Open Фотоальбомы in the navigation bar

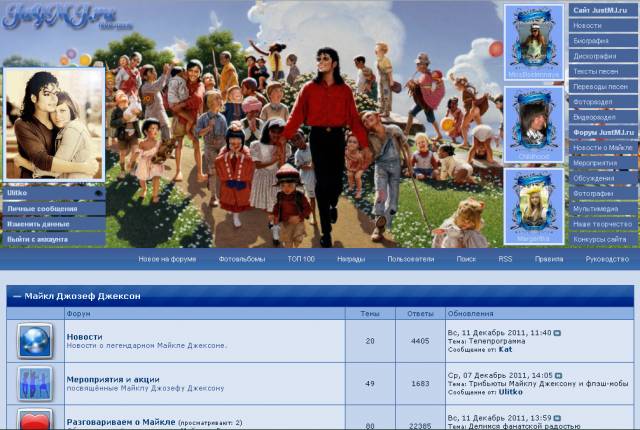pyautogui.click(x=242, y=259)
